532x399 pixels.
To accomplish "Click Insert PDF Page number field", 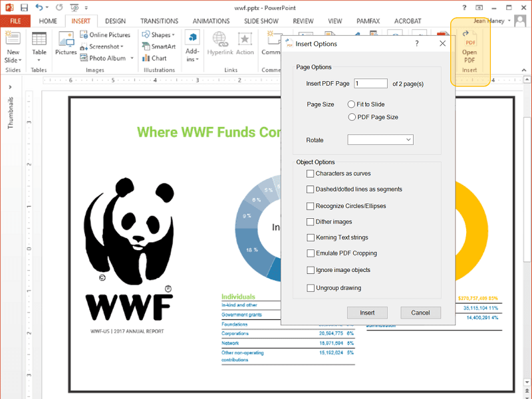I will (x=370, y=84).
